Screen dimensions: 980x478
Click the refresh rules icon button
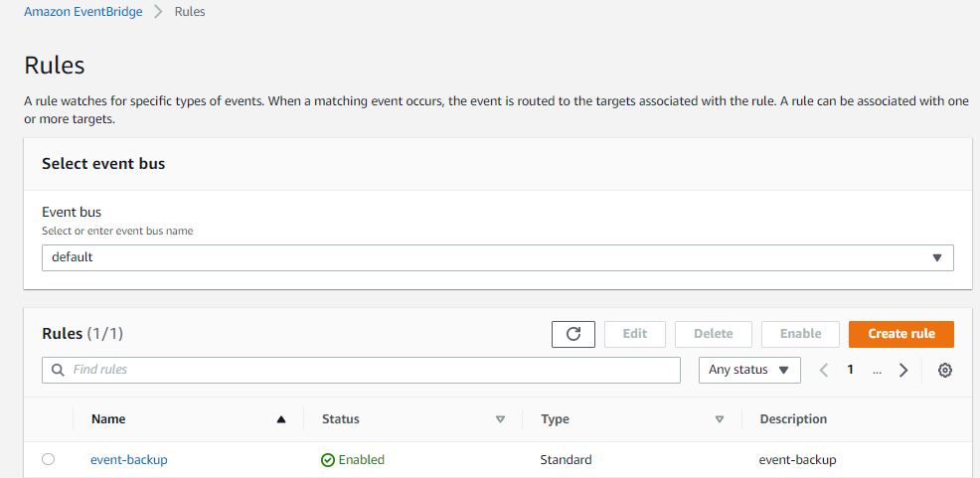572,334
